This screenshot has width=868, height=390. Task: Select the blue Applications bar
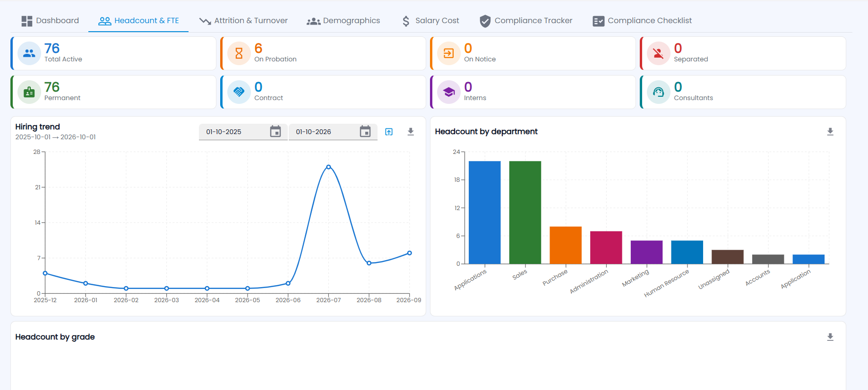(x=484, y=212)
